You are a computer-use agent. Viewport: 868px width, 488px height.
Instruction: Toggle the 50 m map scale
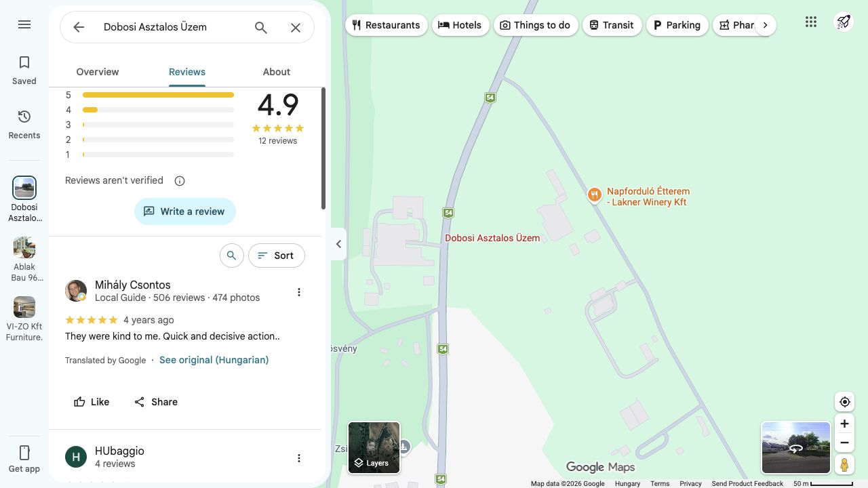coord(823,483)
